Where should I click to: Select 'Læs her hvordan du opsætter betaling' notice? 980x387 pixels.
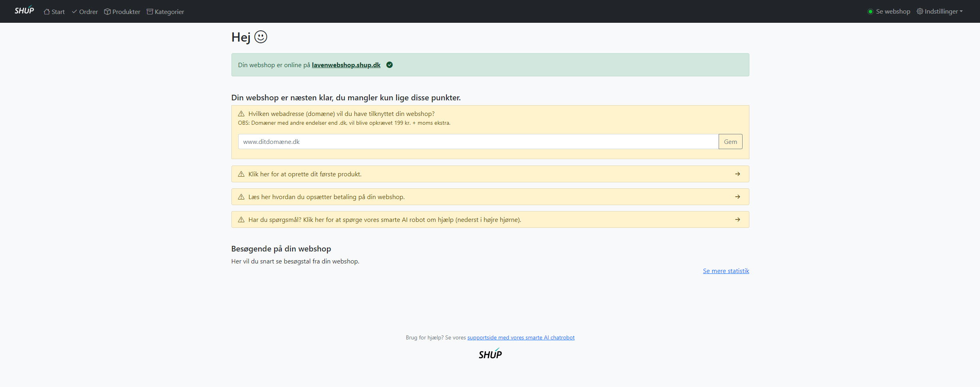click(326, 197)
